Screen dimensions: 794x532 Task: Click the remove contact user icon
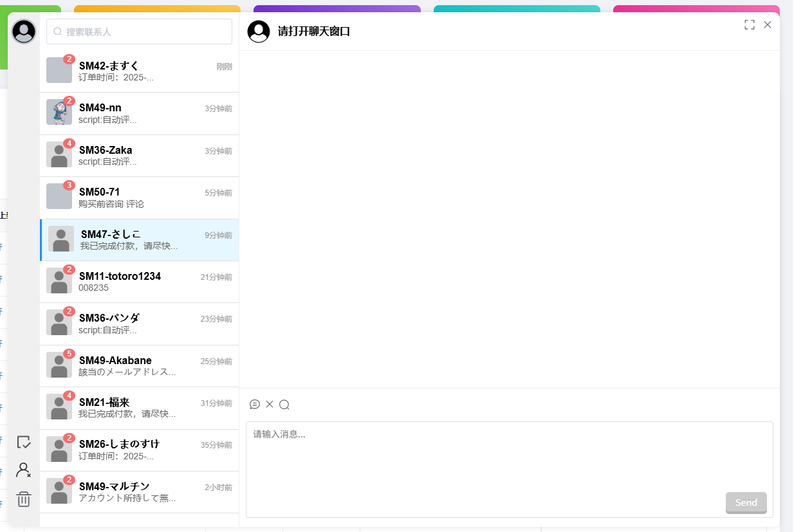point(24,470)
